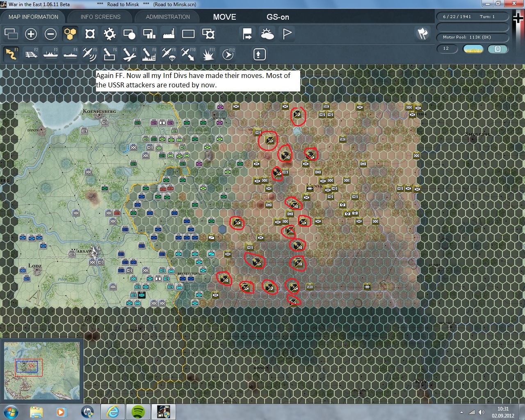Click the overlapping windows icon in toolbar
The height and width of the screenshot is (420, 525).
[11, 34]
